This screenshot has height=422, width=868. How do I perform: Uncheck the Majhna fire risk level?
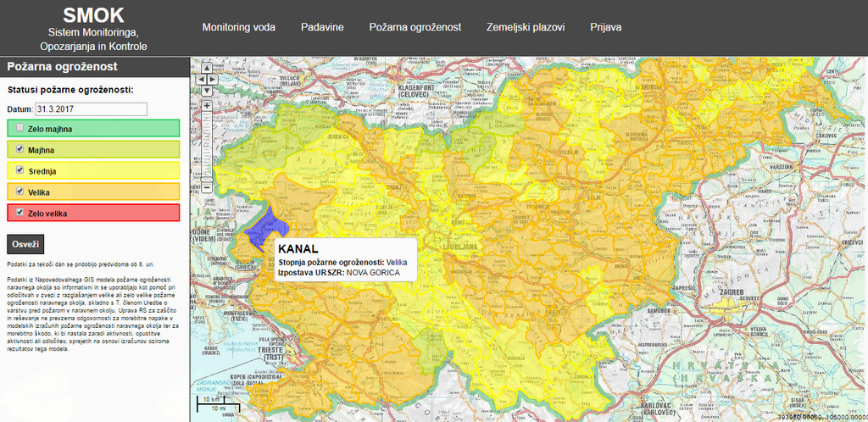point(19,149)
